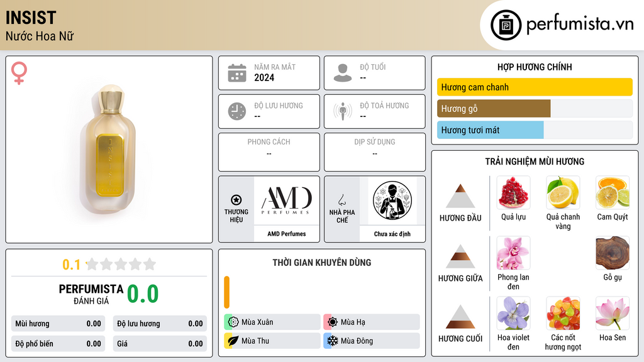Click the Perfumista đánh giá label
This screenshot has height=362, width=644.
[91, 294]
